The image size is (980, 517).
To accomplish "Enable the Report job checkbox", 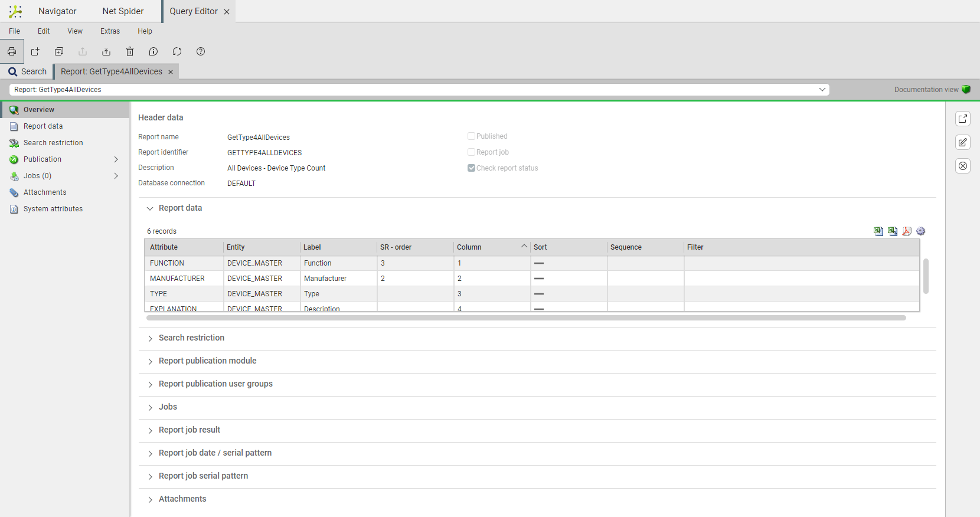I will point(471,152).
